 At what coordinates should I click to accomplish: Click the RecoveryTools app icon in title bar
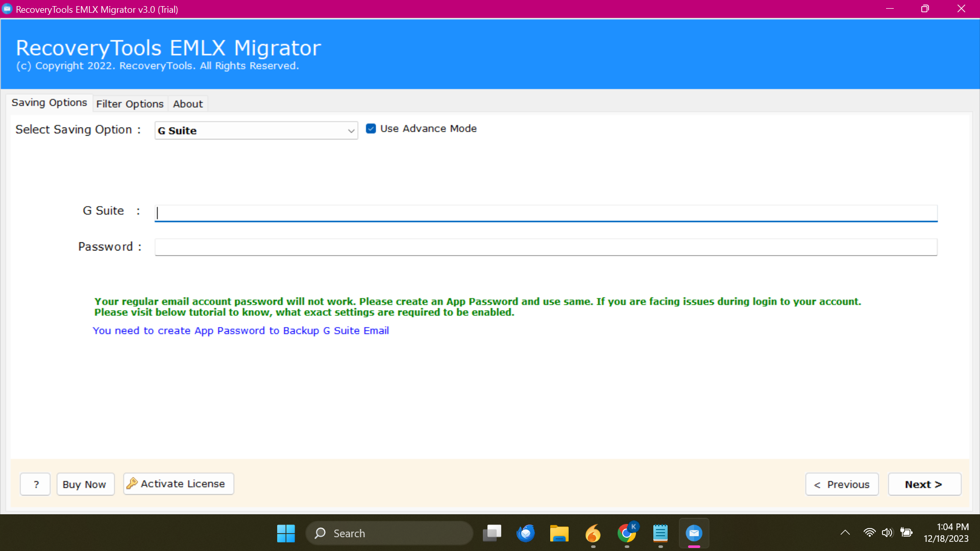click(x=7, y=9)
